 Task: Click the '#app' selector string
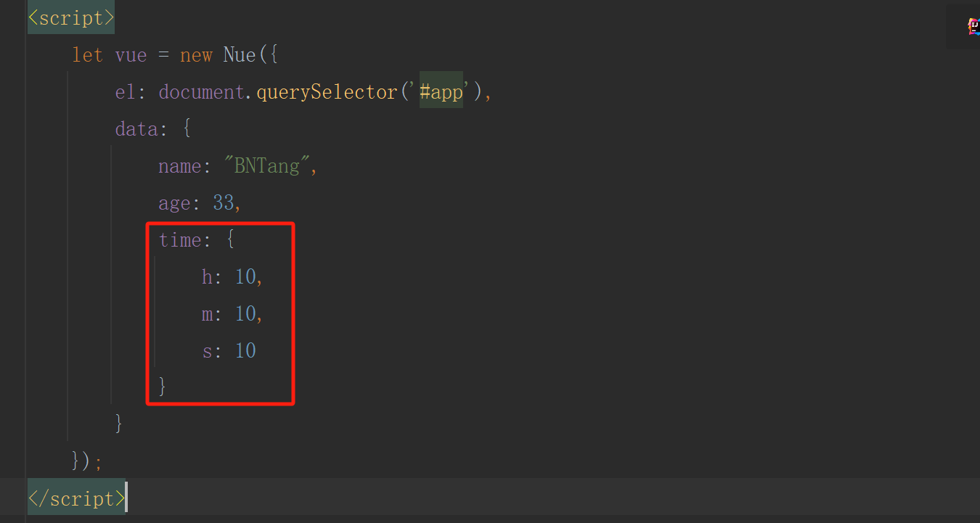(x=441, y=92)
